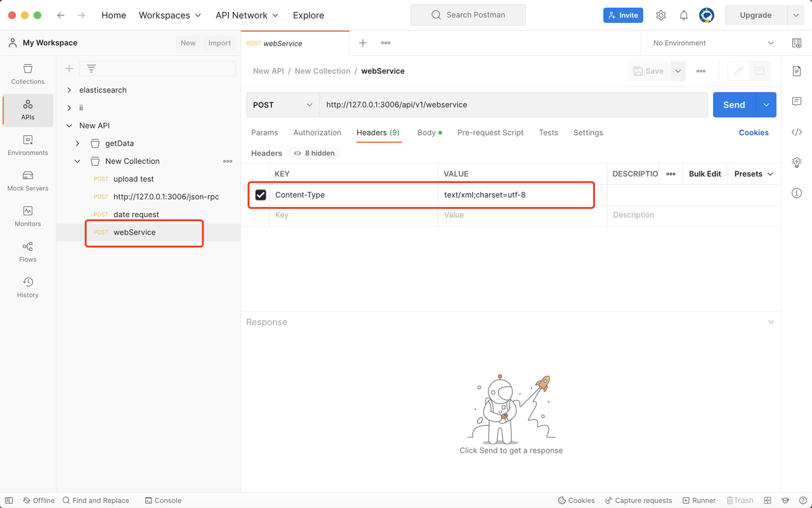Viewport: 812px width, 508px height.
Task: Open the Flows sidebar panel
Action: coord(28,252)
